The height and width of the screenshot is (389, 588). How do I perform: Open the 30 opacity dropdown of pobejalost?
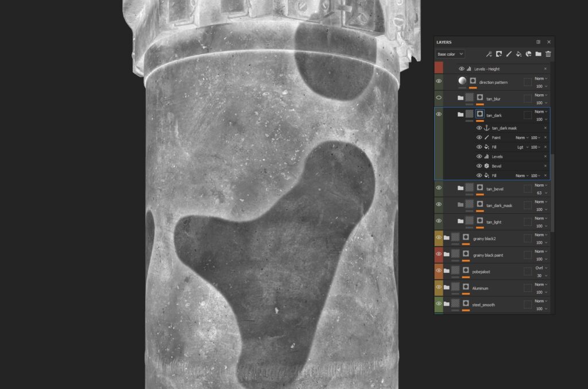click(x=541, y=276)
